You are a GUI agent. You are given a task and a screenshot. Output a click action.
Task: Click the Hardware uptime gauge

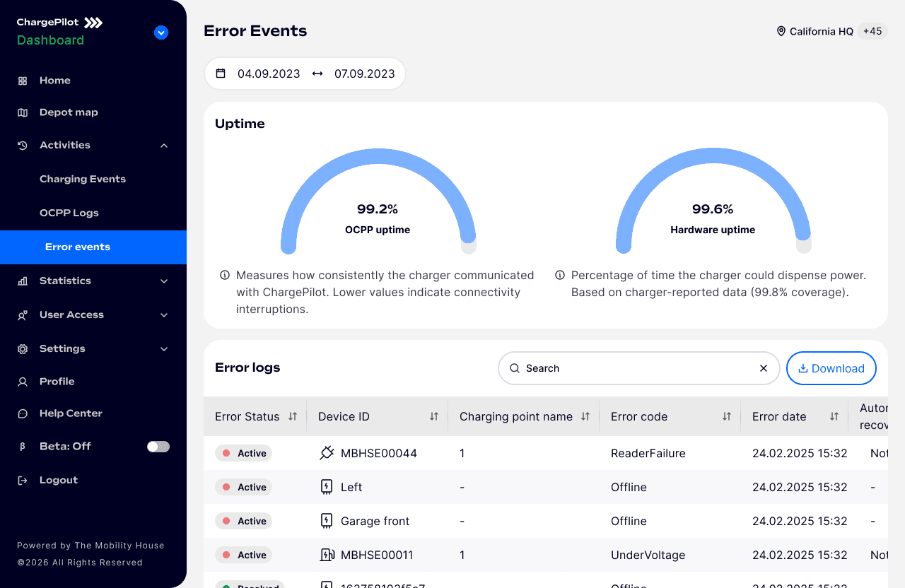point(713,201)
